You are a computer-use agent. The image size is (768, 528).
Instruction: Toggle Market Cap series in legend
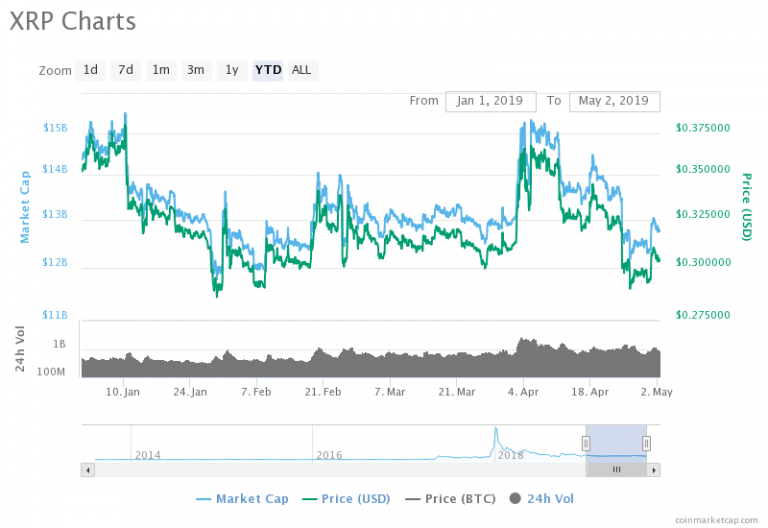coord(242,499)
